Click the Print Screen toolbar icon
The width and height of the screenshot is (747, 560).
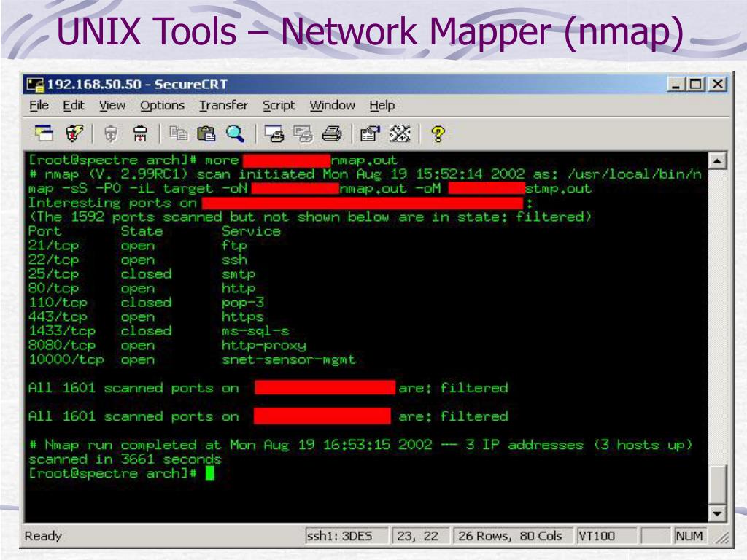[x=274, y=134]
